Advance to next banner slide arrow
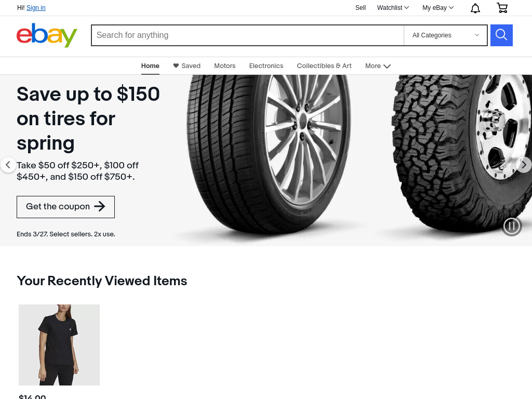Viewport: 532px width, 399px height. pyautogui.click(x=524, y=165)
